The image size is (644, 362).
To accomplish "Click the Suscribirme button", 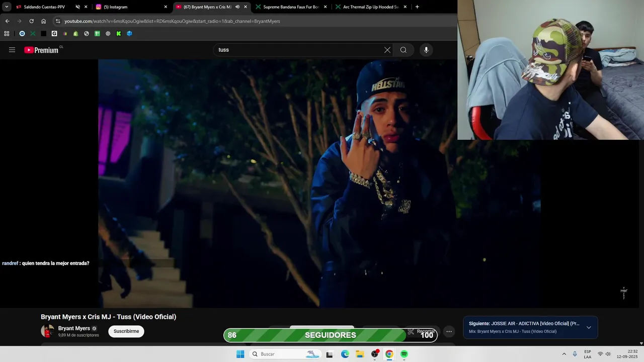I will click(126, 331).
